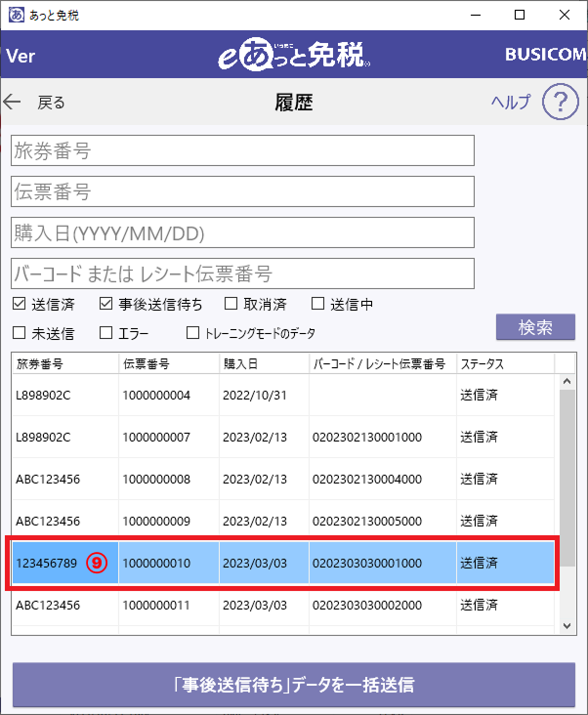The height and width of the screenshot is (715, 588).
Task: Click the 検索 button
Action: [535, 326]
